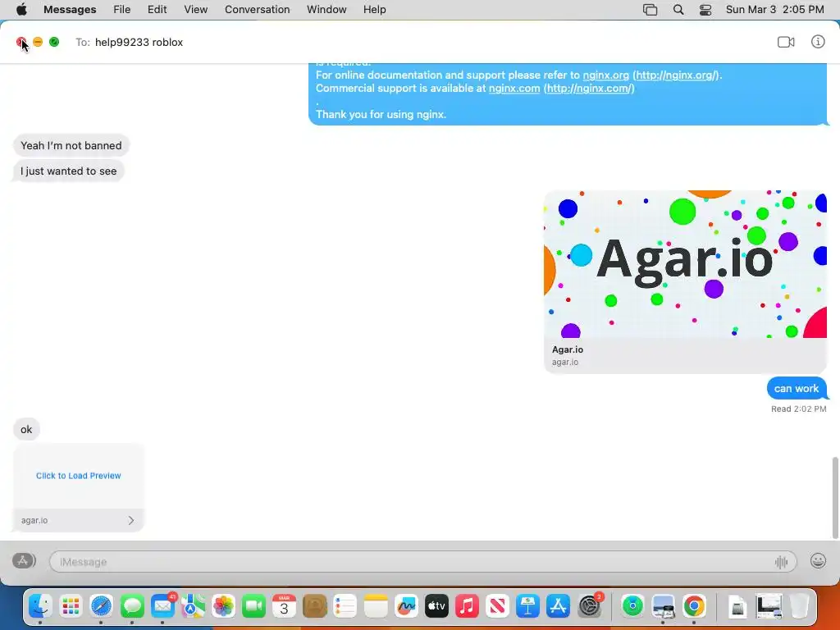Open Notes from the dock
840x630 pixels.
pos(376,606)
